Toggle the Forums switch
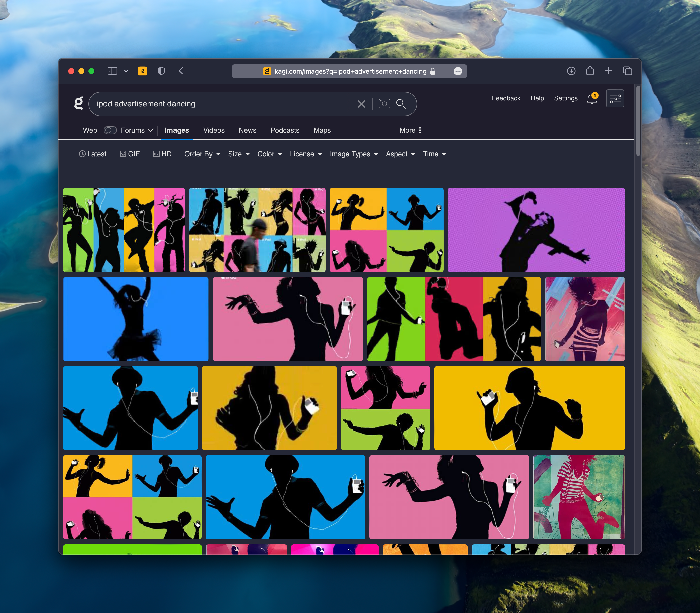Viewport: 700px width, 613px height. coord(110,130)
